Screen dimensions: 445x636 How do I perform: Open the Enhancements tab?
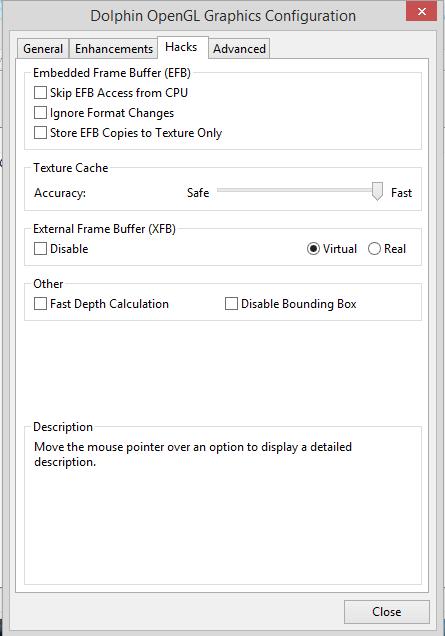coord(114,49)
